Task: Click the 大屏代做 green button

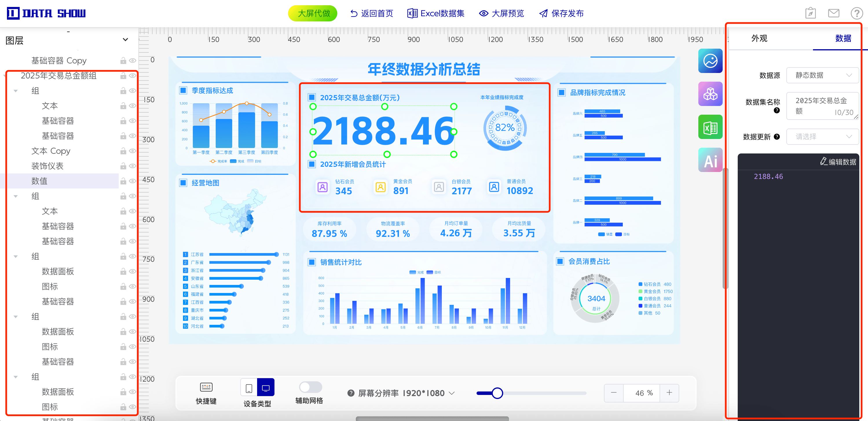Action: [x=313, y=14]
